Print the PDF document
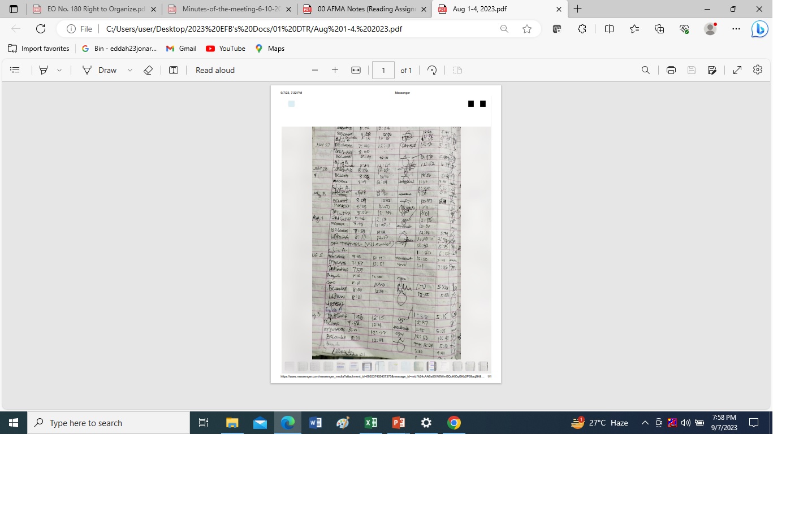The height and width of the screenshot is (512, 812). (671, 70)
